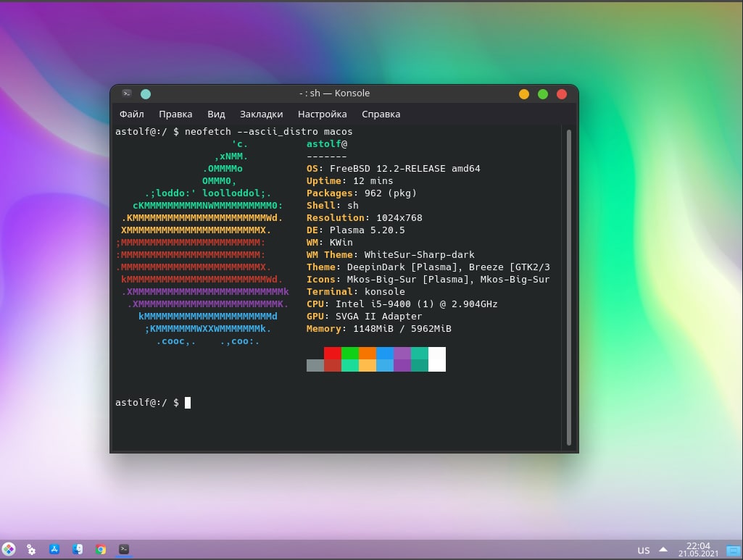Open the clock showing 22:04
Screen dimensions: 743x560
(699, 549)
